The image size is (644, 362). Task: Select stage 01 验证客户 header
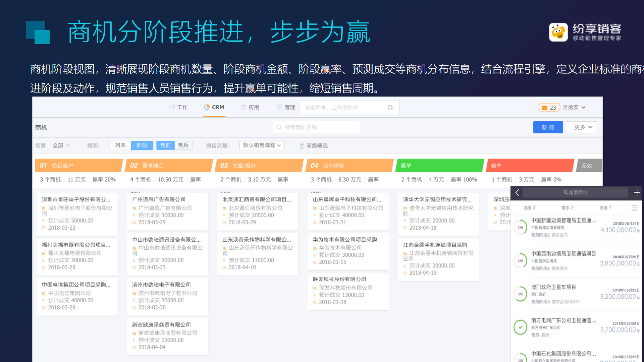tap(78, 166)
